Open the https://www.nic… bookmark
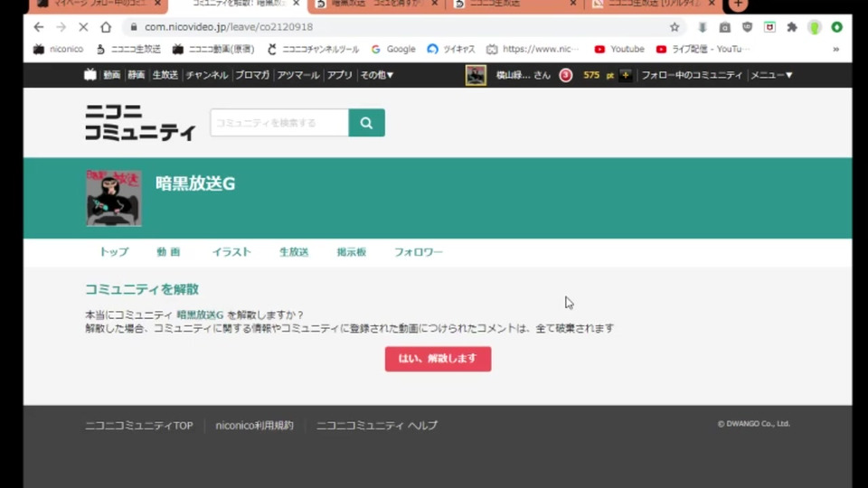The image size is (868, 488). click(533, 49)
